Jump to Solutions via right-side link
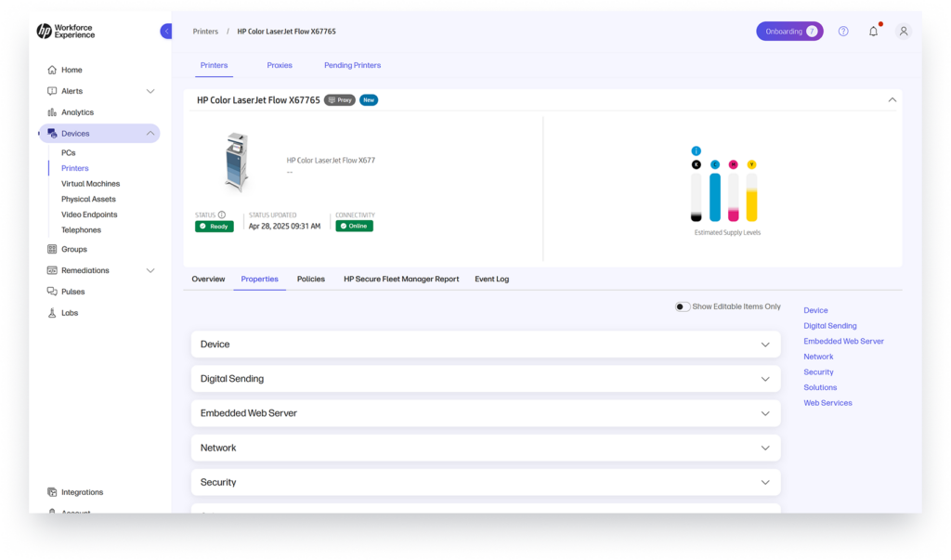The height and width of the screenshot is (560, 951). pos(820,387)
